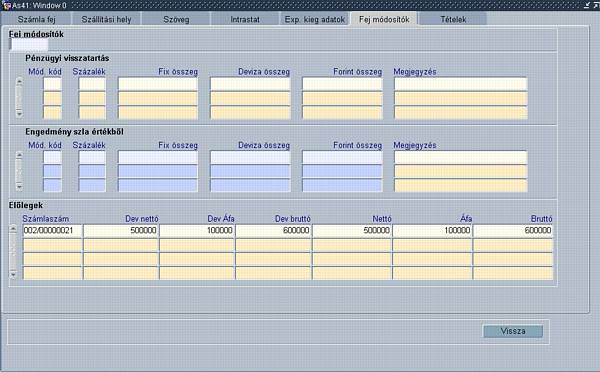Switch to the Számla fej tab
Screen dimensions: 600x372
click(36, 19)
